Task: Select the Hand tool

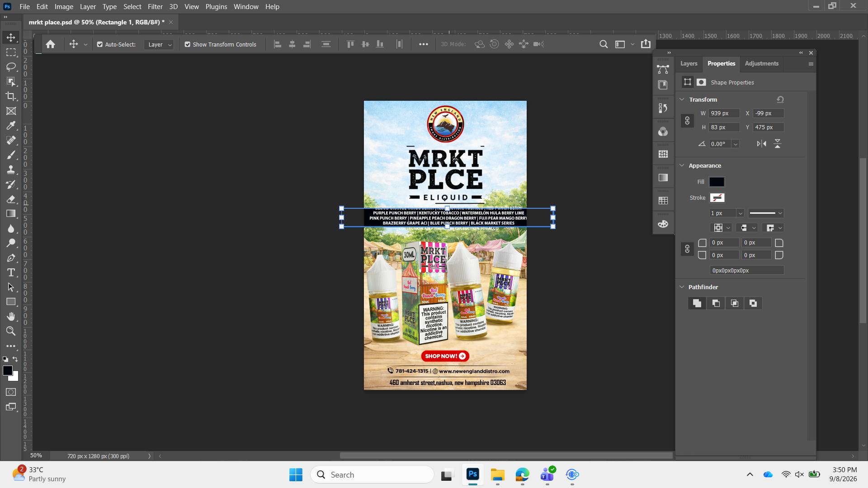Action: 11,316
